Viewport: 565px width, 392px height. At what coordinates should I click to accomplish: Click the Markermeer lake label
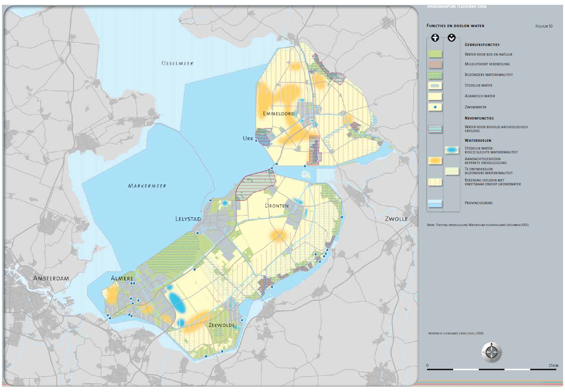click(x=147, y=186)
